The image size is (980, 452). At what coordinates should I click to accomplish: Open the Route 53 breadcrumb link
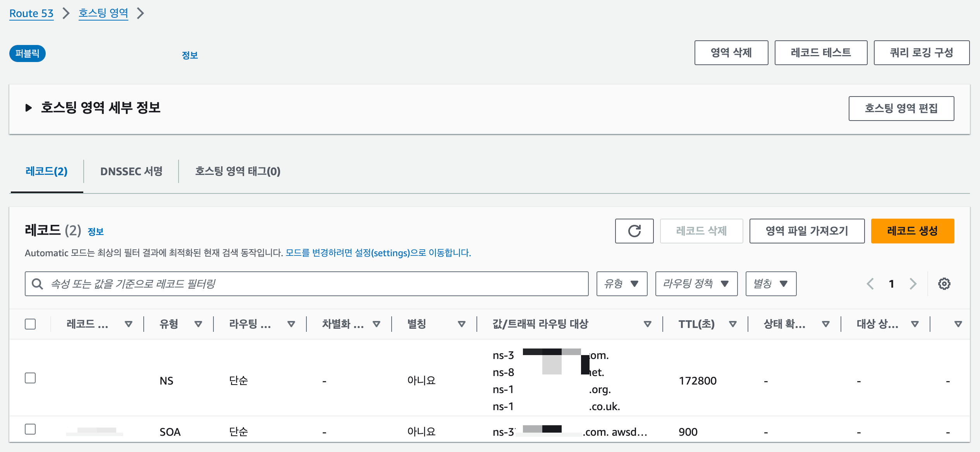pyautogui.click(x=31, y=14)
